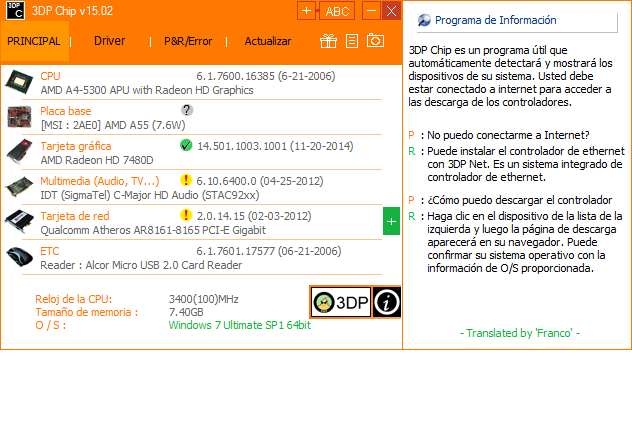Open the Placa base link
Screen dimensions: 632x445
point(66,111)
